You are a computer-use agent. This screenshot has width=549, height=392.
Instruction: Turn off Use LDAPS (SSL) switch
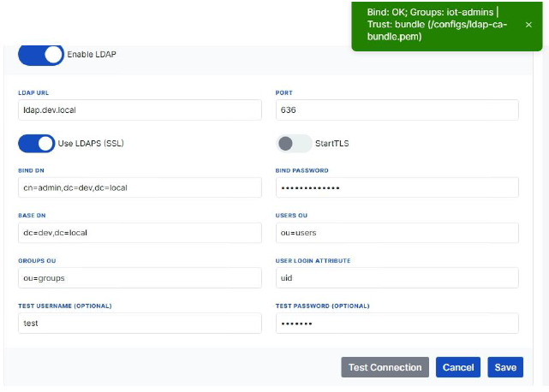coord(37,144)
